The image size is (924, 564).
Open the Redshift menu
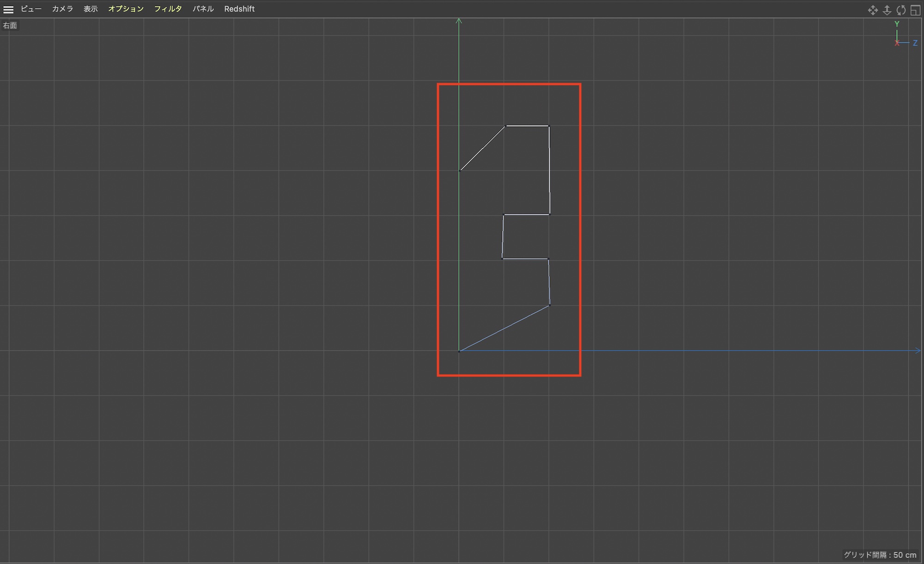pyautogui.click(x=239, y=9)
